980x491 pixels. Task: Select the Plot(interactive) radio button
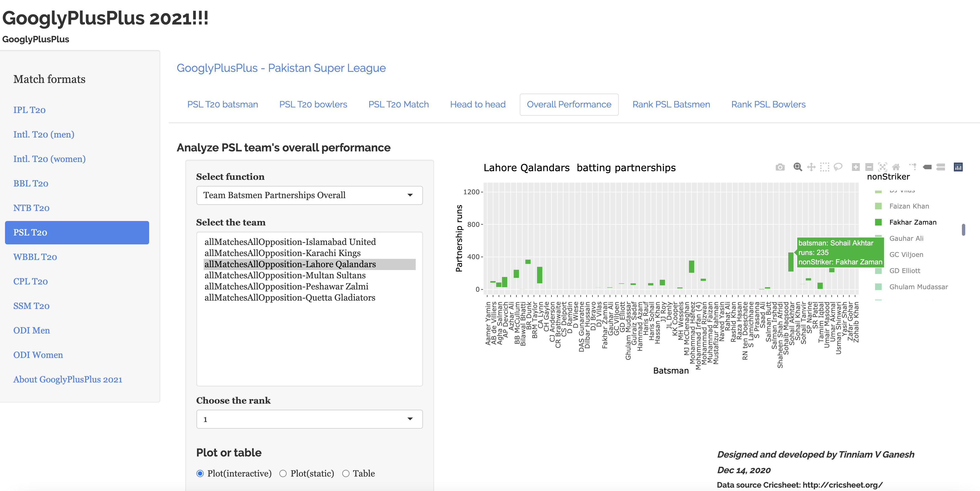tap(200, 473)
